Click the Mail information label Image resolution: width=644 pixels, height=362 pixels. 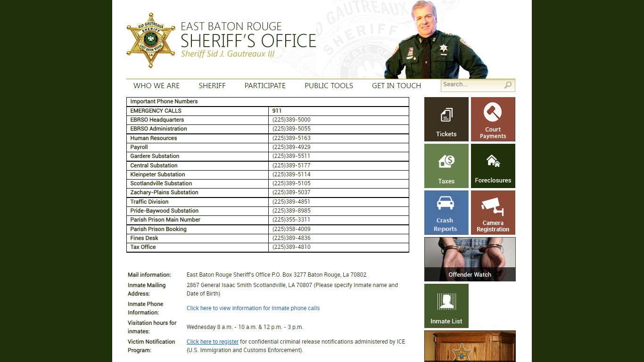(x=149, y=275)
